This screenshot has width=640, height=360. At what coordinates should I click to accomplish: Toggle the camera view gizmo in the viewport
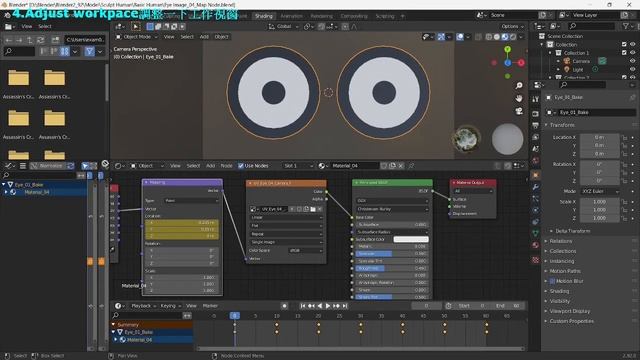(519, 111)
